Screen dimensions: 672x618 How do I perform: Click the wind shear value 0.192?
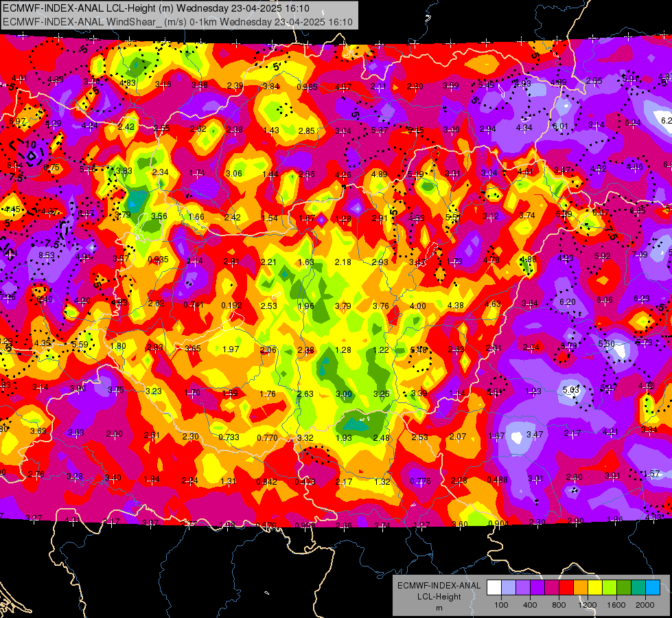[231, 306]
